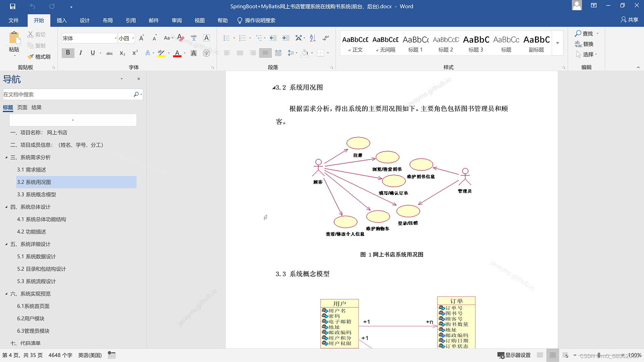The height and width of the screenshot is (362, 644).
Task: Click the Save icon in title bar
Action: coord(12,6)
